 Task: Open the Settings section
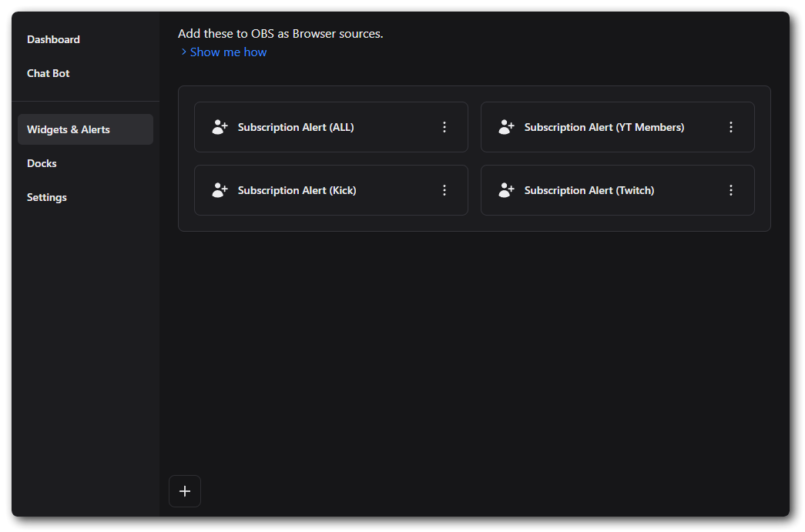pos(46,197)
